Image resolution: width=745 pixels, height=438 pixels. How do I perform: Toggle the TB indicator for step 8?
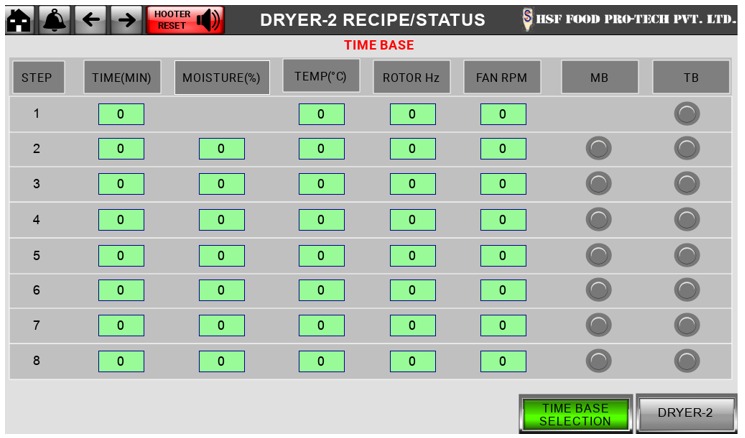pos(687,360)
